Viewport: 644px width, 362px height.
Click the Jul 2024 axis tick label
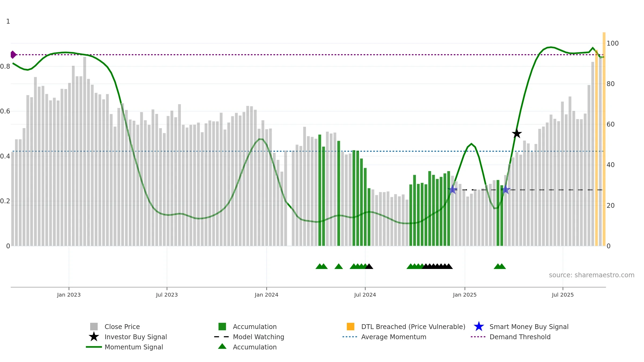coord(365,295)
